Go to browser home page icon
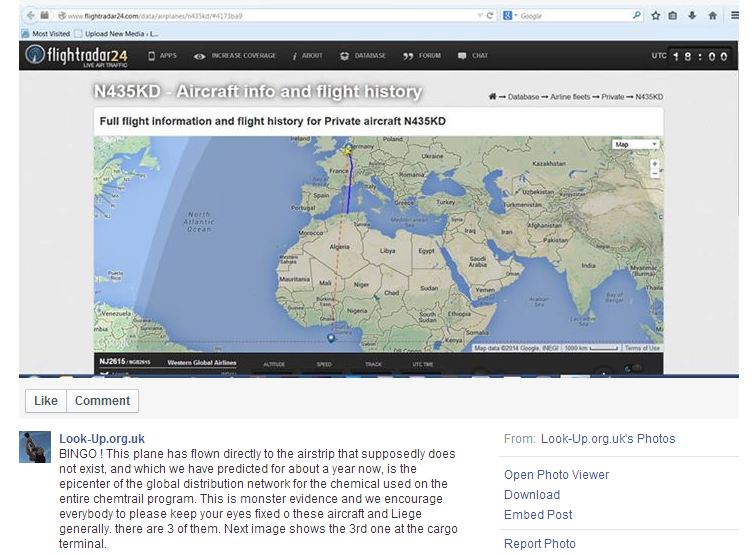Screen dimensions: 755x555 coord(711,15)
